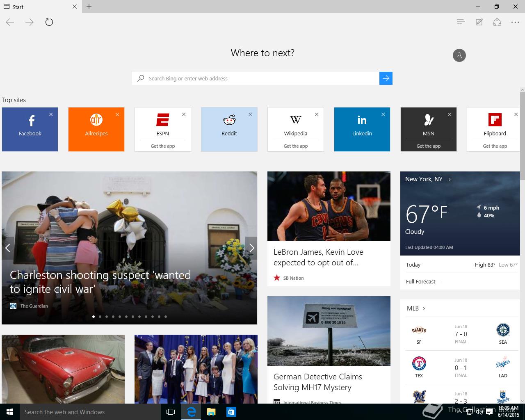Open the Reddit top site tile
This screenshot has width=525, height=420.
(229, 129)
